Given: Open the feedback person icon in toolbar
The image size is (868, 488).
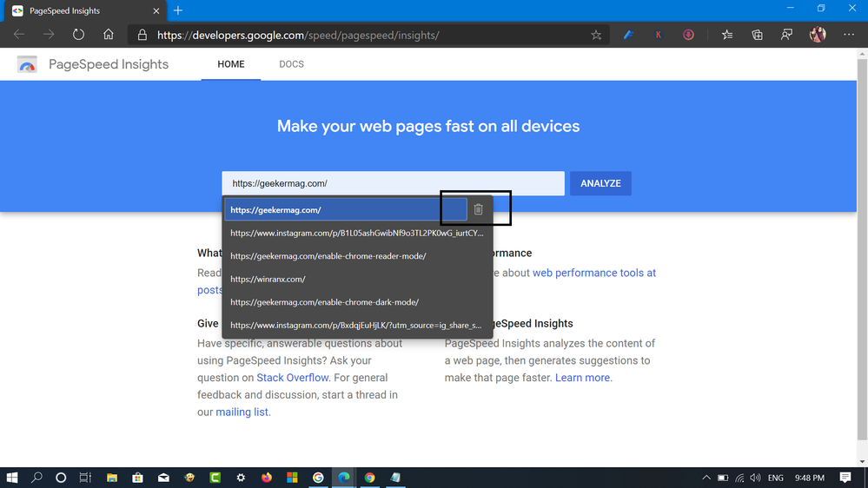Looking at the screenshot, I should [786, 35].
